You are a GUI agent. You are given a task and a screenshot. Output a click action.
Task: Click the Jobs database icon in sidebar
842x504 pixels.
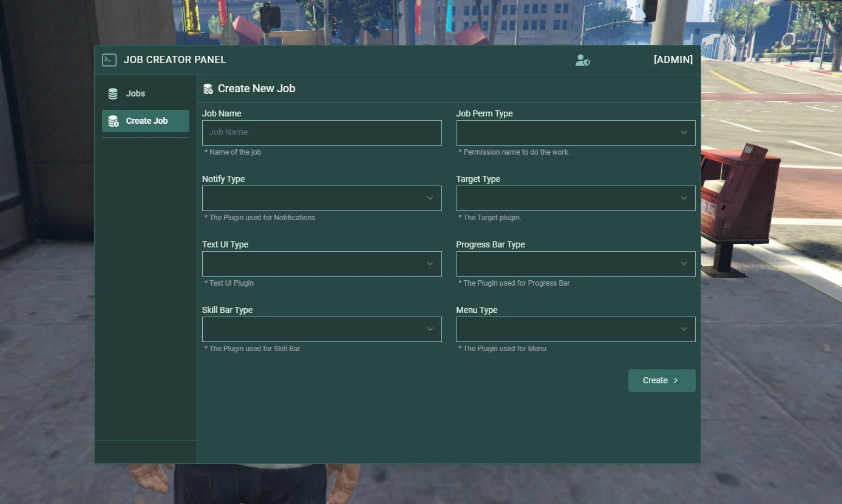point(113,94)
